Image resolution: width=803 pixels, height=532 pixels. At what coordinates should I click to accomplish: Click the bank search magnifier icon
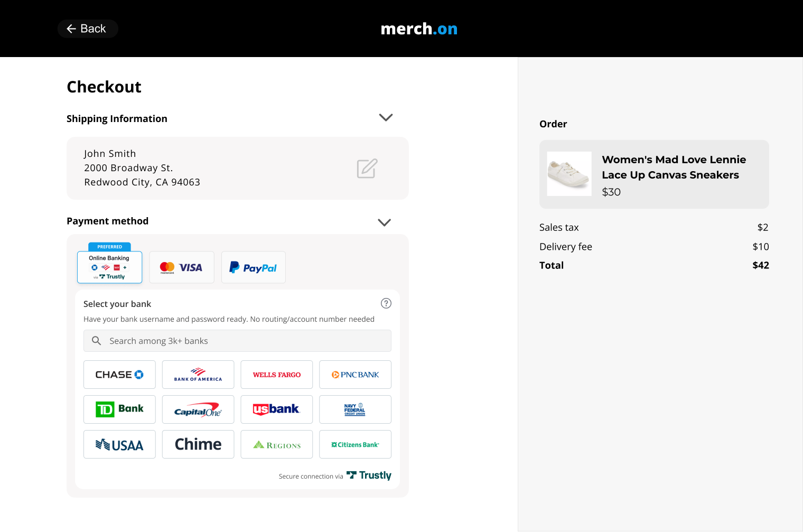tap(96, 341)
